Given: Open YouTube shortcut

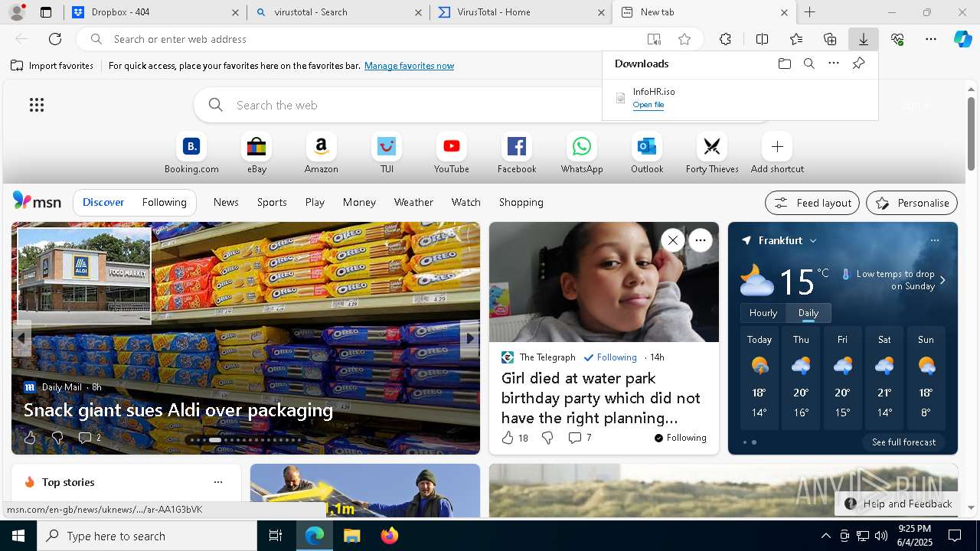Looking at the screenshot, I should (452, 153).
